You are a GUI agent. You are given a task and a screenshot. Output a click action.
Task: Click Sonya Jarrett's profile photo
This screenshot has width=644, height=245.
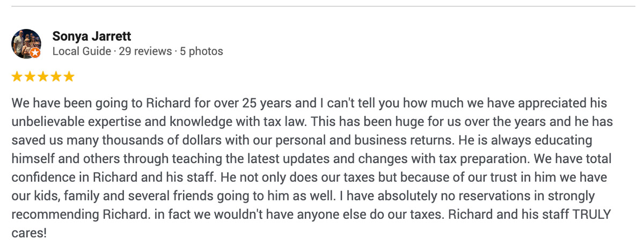[x=26, y=43]
